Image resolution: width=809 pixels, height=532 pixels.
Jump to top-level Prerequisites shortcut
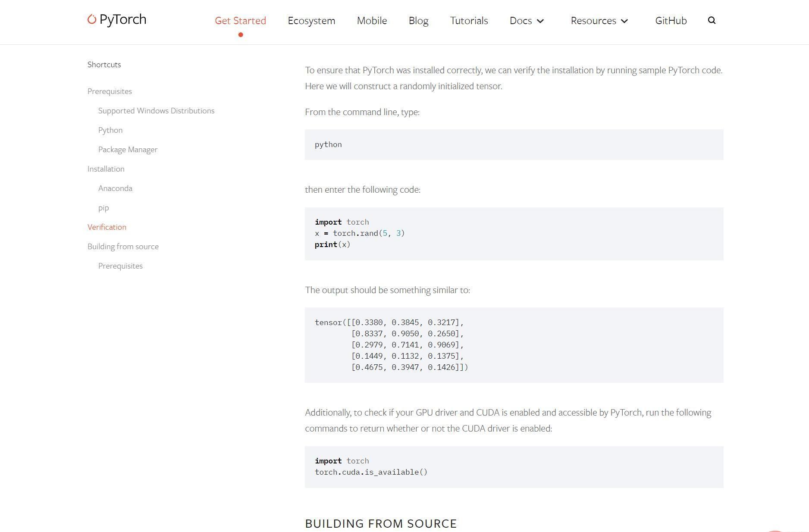[x=110, y=91]
